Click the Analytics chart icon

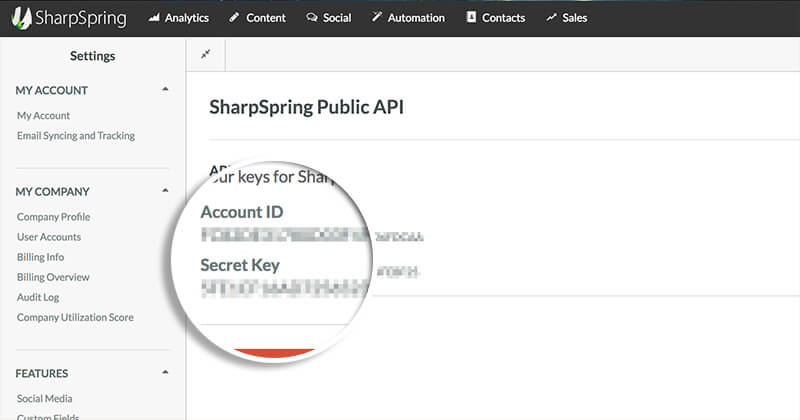[154, 18]
